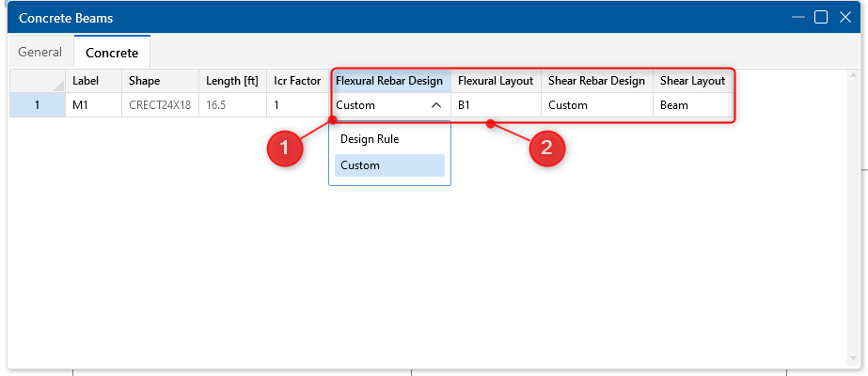Click the Icr Factor cell
868x376 pixels.
point(297,105)
